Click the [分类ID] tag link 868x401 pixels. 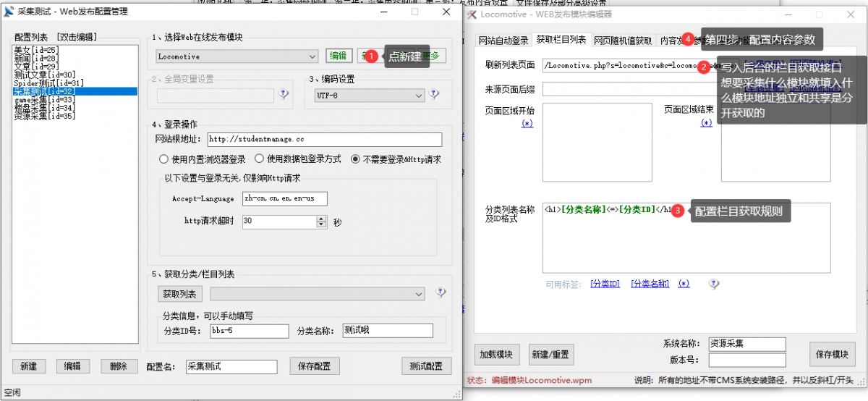[605, 284]
